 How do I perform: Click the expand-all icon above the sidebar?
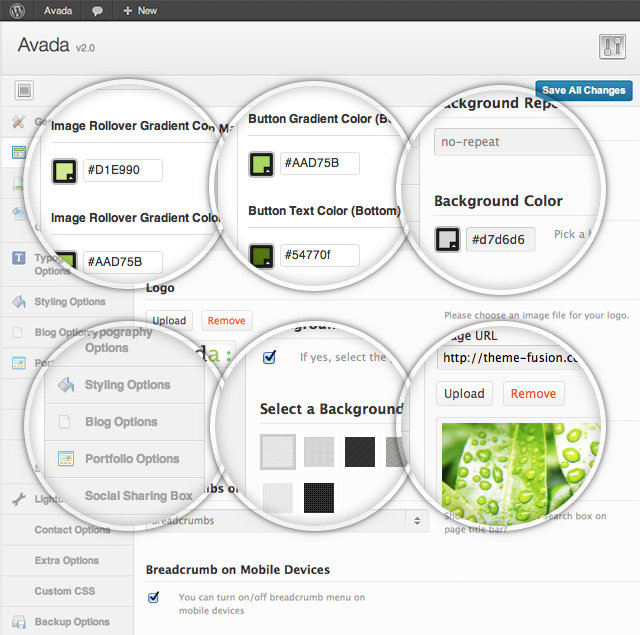pos(24,91)
